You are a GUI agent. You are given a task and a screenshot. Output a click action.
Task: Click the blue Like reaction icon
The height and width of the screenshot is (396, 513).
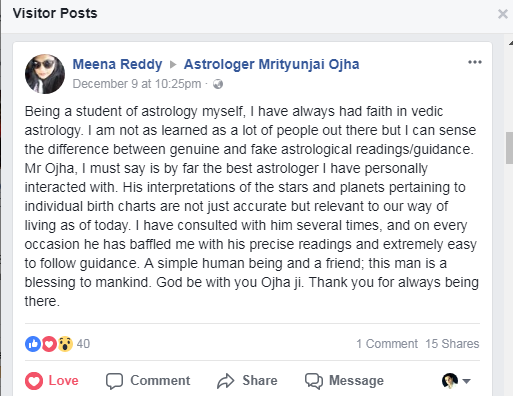(33, 344)
